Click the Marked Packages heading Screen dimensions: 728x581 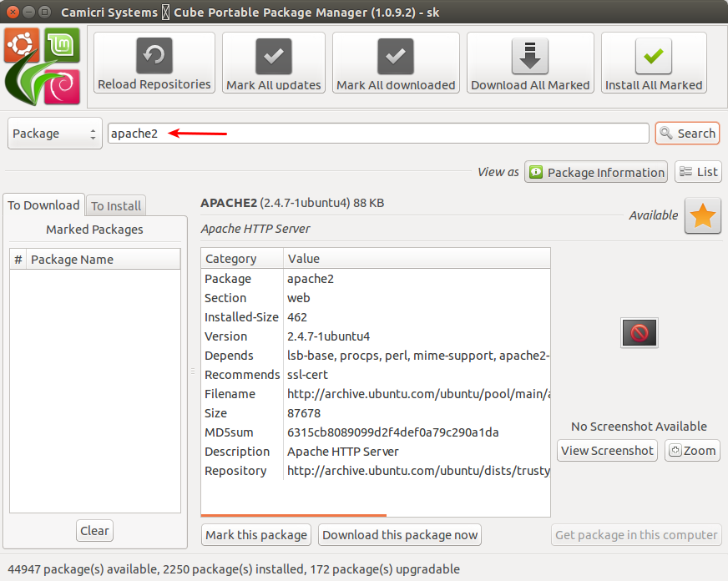pos(94,230)
